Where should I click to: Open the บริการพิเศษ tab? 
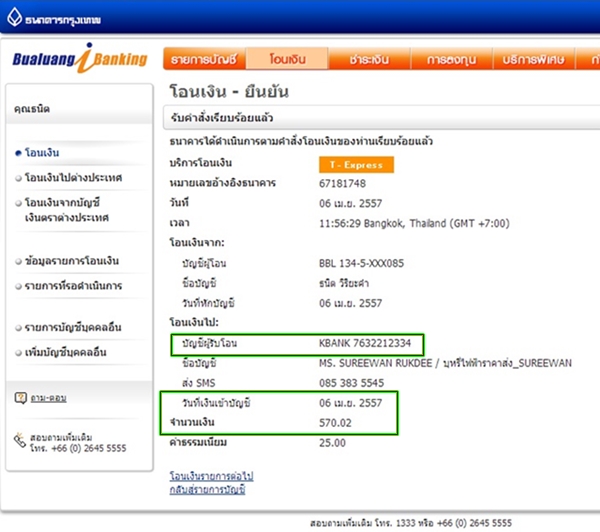click(533, 59)
